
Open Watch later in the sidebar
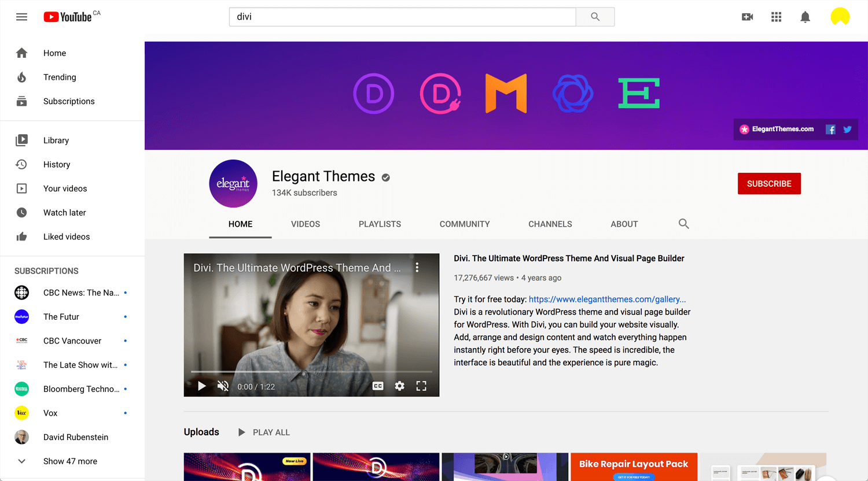pos(72,213)
